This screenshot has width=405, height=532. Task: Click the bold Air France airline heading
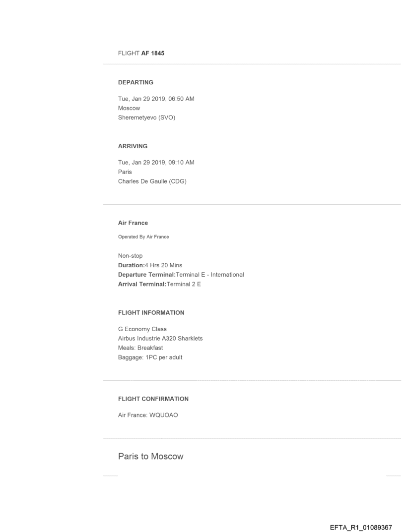tap(133, 223)
